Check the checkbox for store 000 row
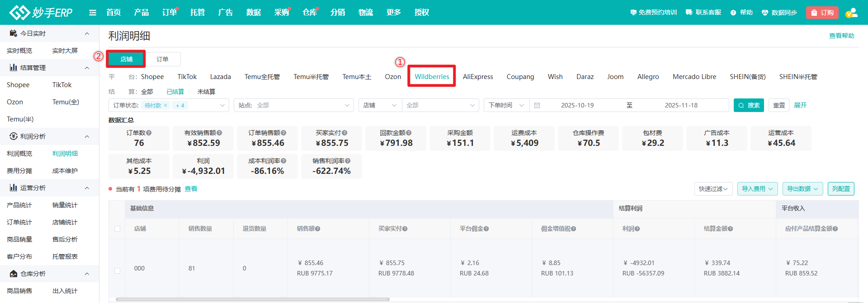Viewport: 868px width, 303px height. pyautogui.click(x=118, y=270)
